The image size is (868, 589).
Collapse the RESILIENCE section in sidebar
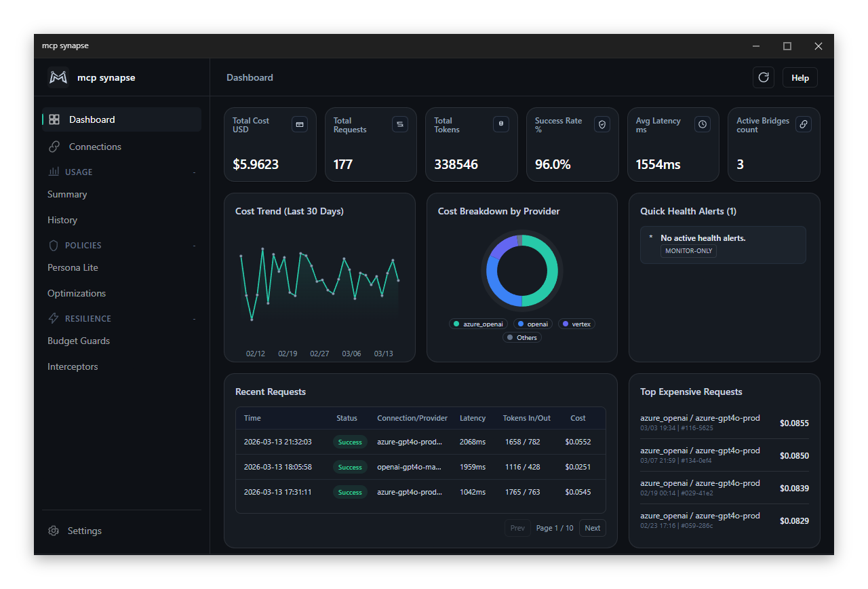coord(195,318)
